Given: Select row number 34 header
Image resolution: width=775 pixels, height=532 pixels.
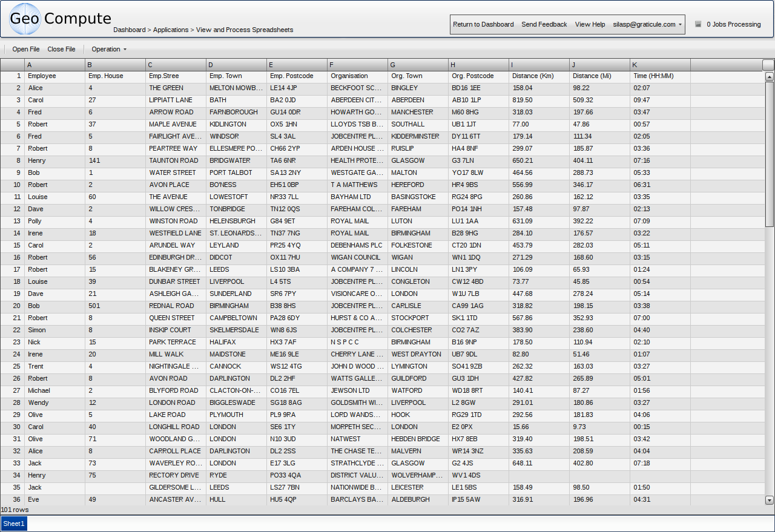Looking at the screenshot, I should click(13, 475).
